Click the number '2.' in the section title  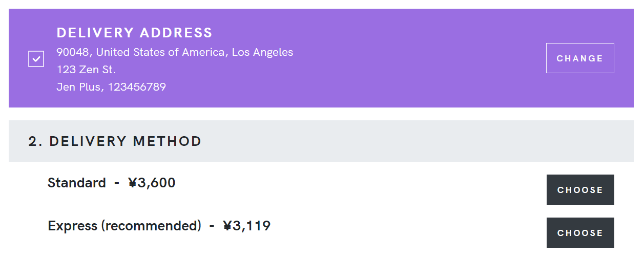point(35,141)
